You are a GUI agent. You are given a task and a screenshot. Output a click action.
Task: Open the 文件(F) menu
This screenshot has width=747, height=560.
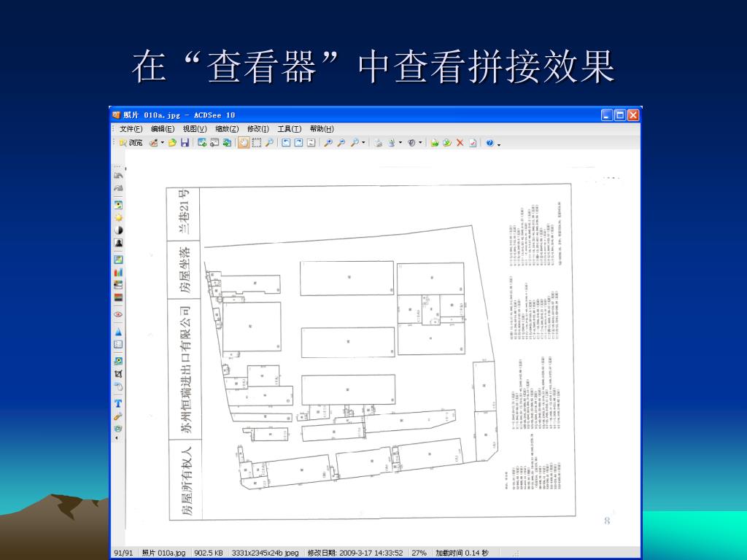coord(131,129)
